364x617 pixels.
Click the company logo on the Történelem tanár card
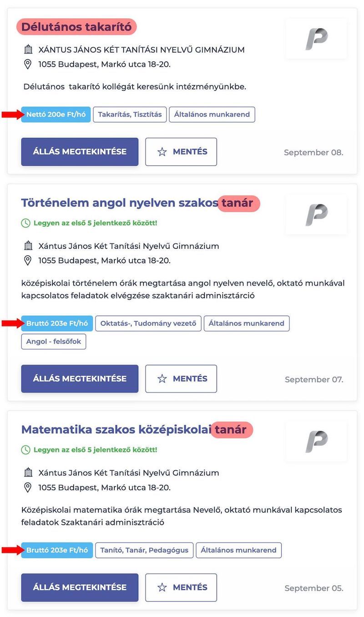click(x=316, y=215)
